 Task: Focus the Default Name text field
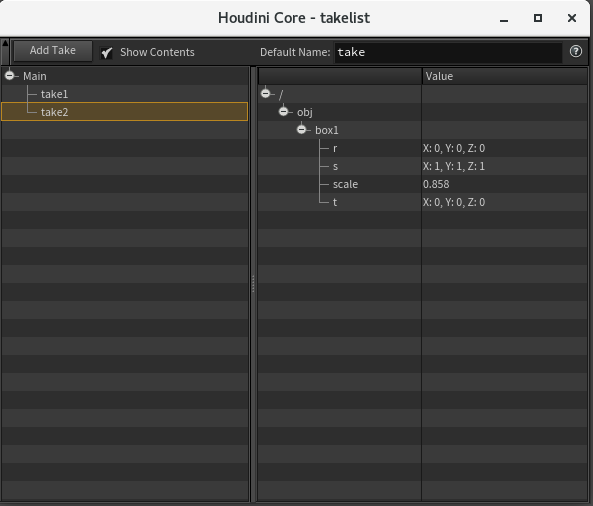[x=448, y=52]
